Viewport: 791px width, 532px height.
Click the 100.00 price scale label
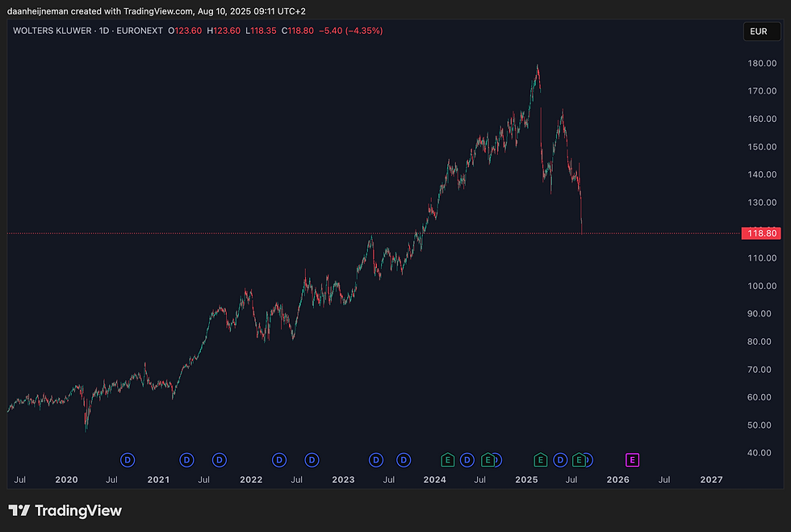point(762,286)
